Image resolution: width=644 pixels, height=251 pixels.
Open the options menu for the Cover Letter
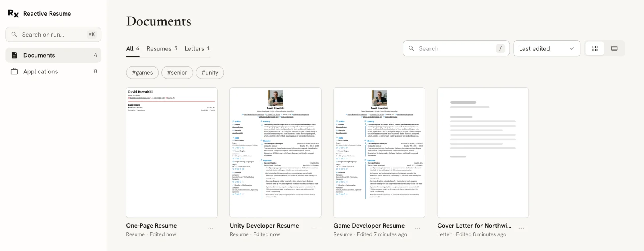click(522, 228)
